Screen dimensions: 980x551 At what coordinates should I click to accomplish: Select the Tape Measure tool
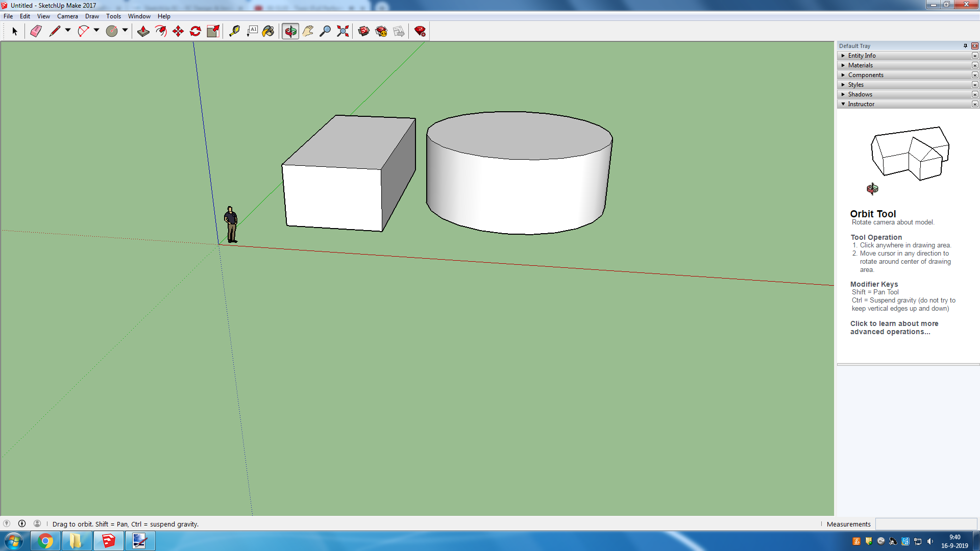pyautogui.click(x=234, y=32)
